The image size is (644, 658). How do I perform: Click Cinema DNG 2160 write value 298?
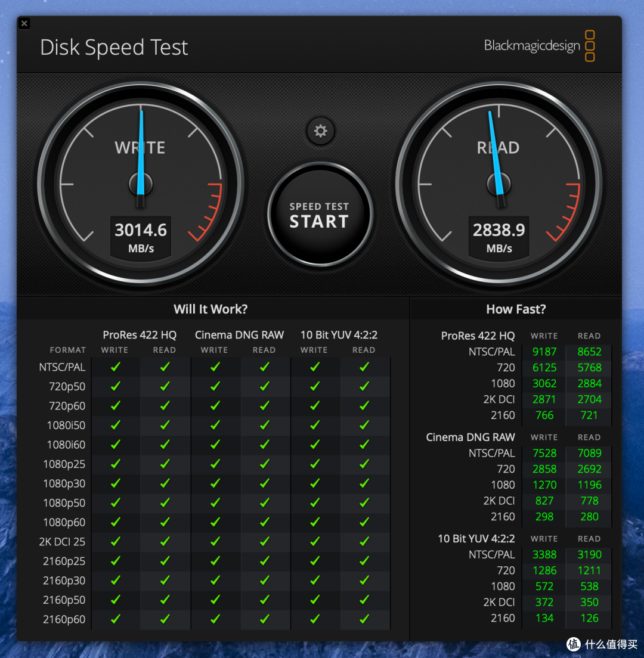coord(544,517)
